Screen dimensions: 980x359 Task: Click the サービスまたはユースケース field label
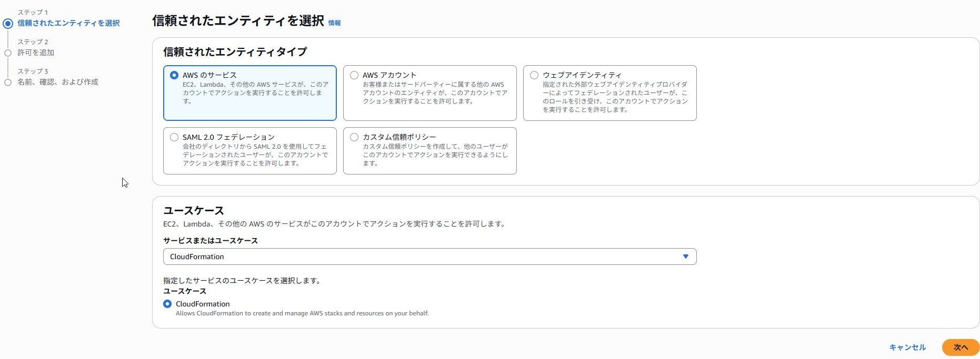point(211,241)
